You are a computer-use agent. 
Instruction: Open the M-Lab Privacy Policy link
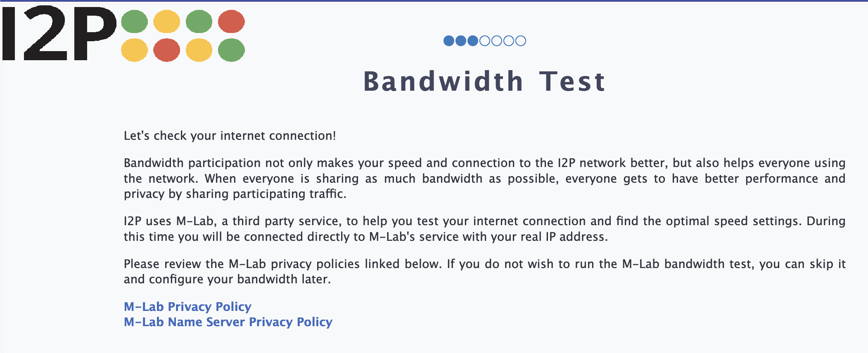point(187,307)
